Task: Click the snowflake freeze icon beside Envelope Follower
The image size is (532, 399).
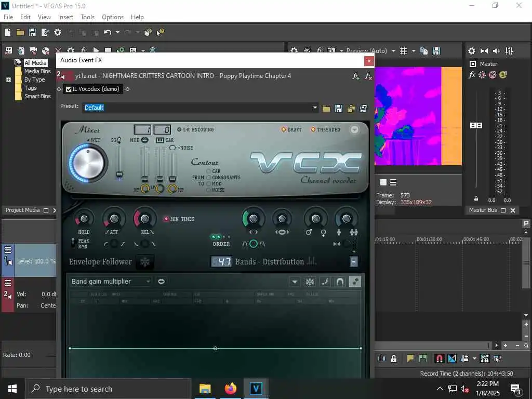Action: [145, 262]
